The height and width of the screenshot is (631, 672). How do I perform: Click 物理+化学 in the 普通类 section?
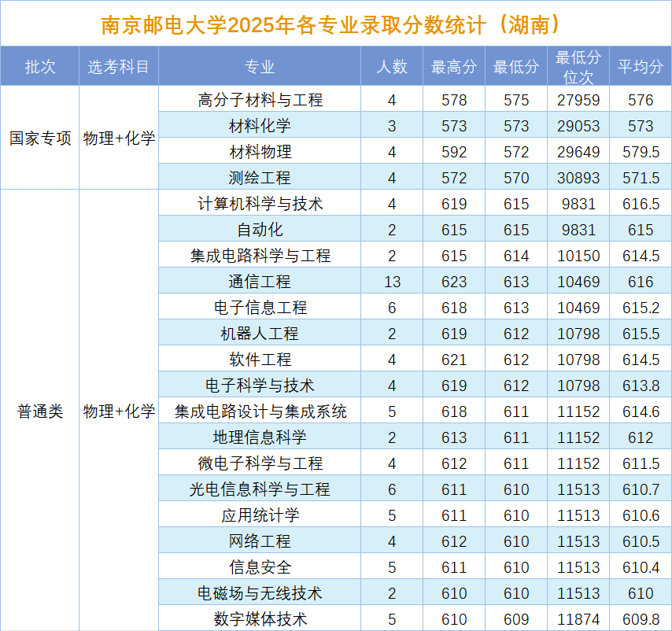click(119, 411)
